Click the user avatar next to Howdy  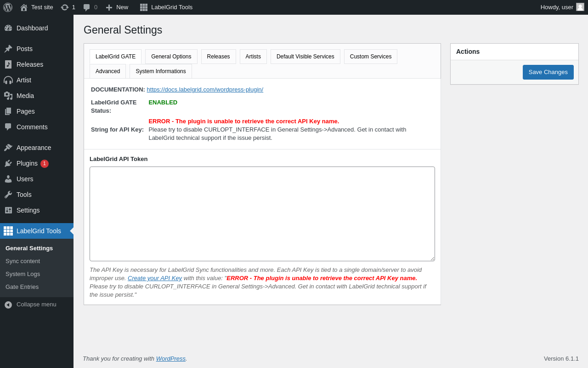(x=580, y=7)
